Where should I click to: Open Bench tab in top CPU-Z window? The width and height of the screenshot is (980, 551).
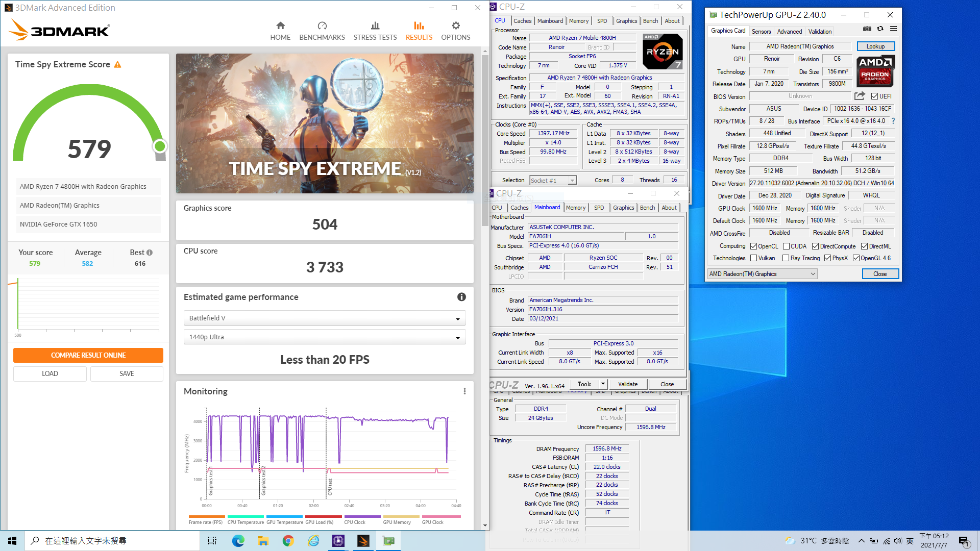coord(650,21)
